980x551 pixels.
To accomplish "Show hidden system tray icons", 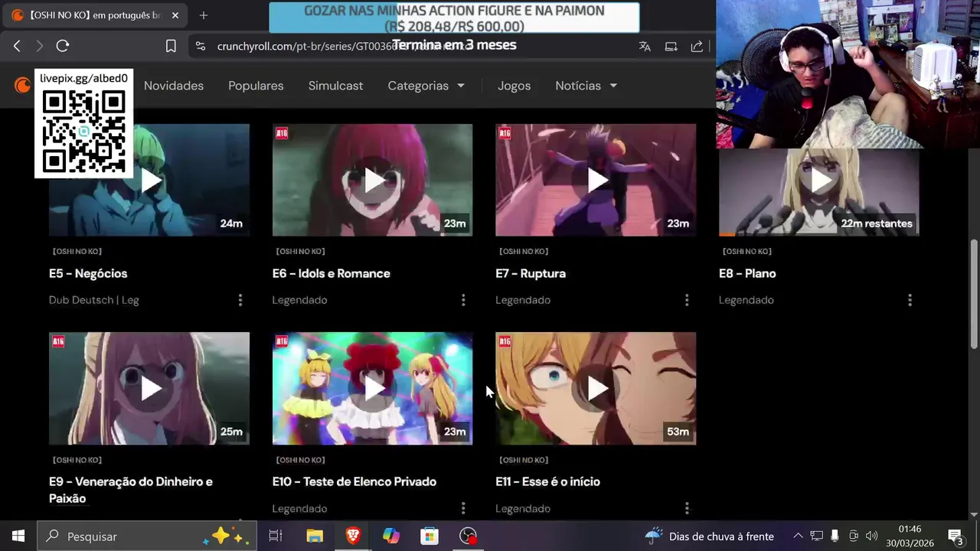I will 798,536.
